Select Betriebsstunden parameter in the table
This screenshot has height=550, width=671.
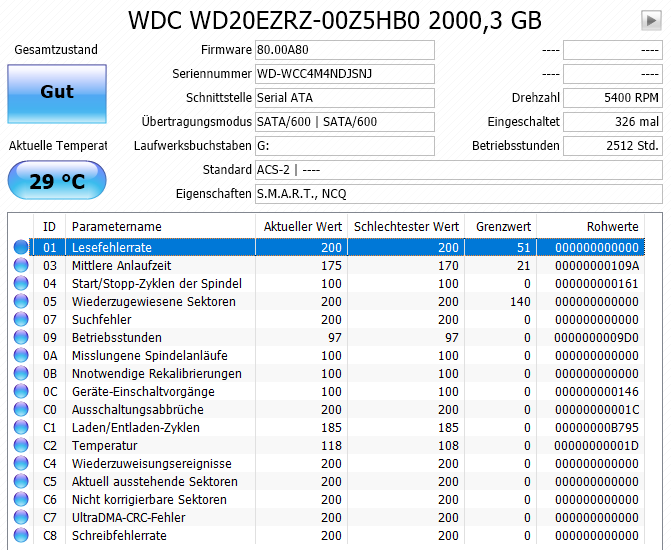[x=117, y=337]
